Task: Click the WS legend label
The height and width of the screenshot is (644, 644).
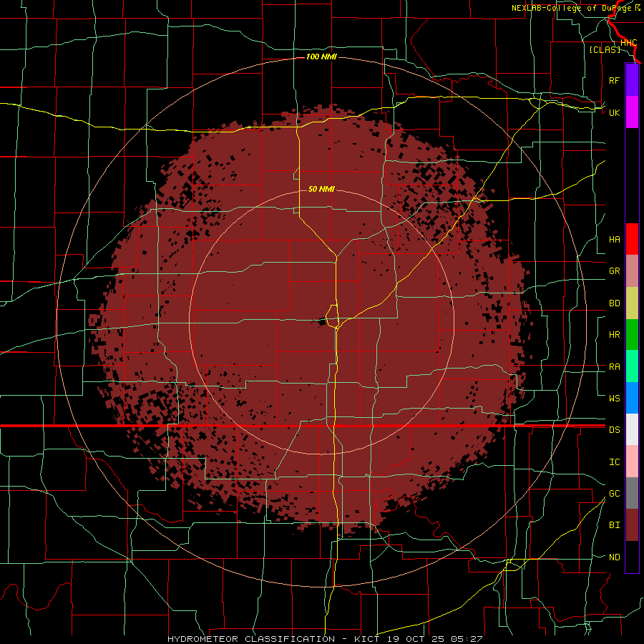Action: click(614, 398)
